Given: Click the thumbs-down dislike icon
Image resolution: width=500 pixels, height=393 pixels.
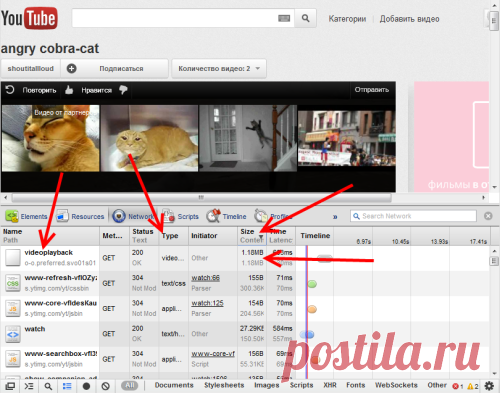Looking at the screenshot, I should [123, 89].
